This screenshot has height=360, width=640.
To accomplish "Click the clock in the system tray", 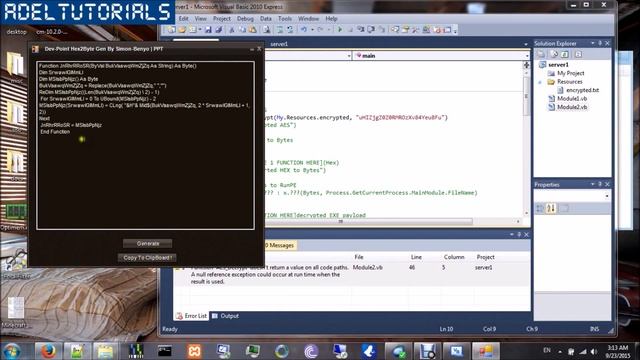I will (617, 351).
